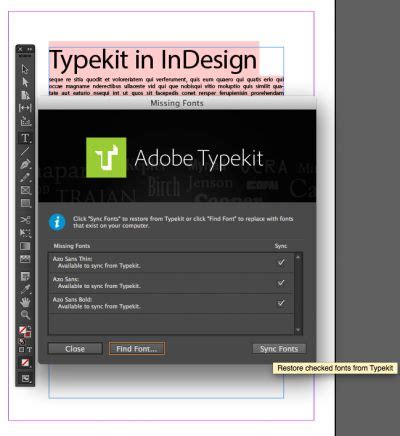Select the Zoom tool

pyautogui.click(x=25, y=315)
